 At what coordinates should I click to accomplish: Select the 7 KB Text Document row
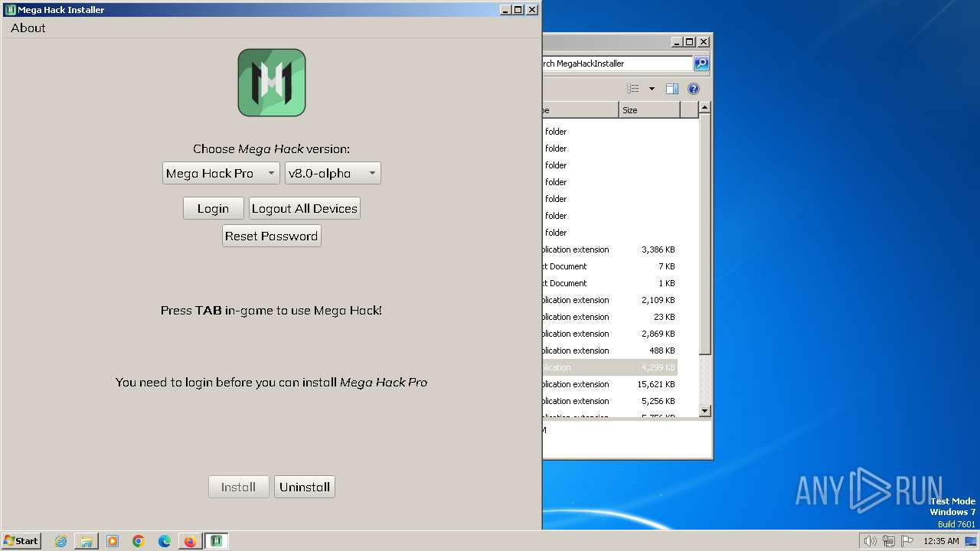pyautogui.click(x=610, y=266)
